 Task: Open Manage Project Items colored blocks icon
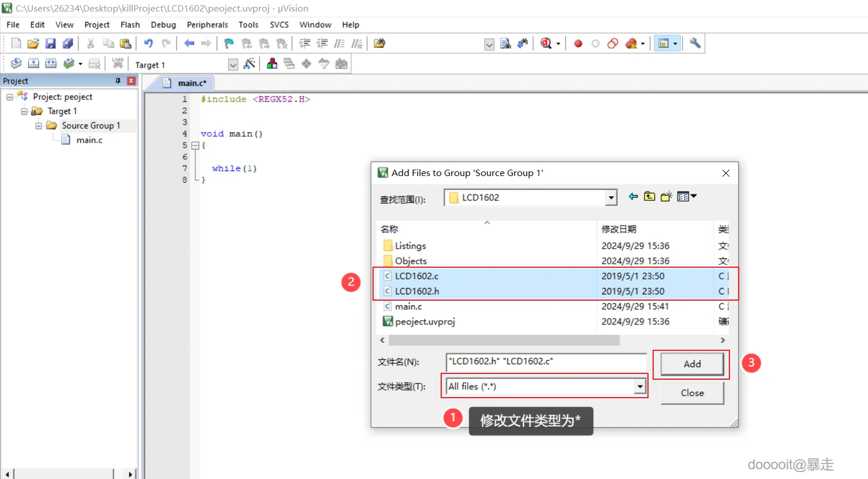pos(272,63)
